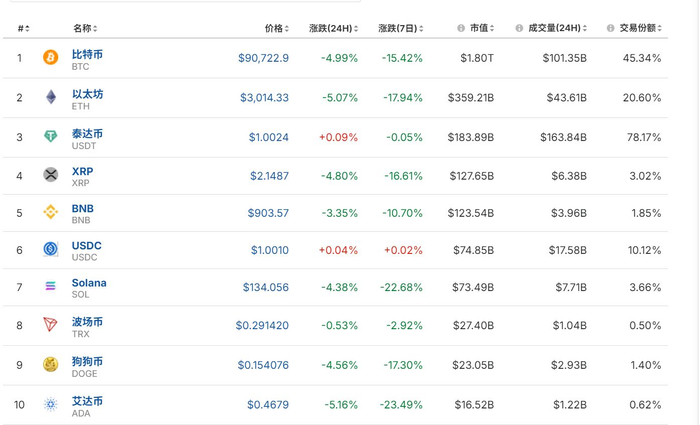This screenshot has width=700, height=425.
Task: Click the BNB yellow logo icon
Action: 50,212
